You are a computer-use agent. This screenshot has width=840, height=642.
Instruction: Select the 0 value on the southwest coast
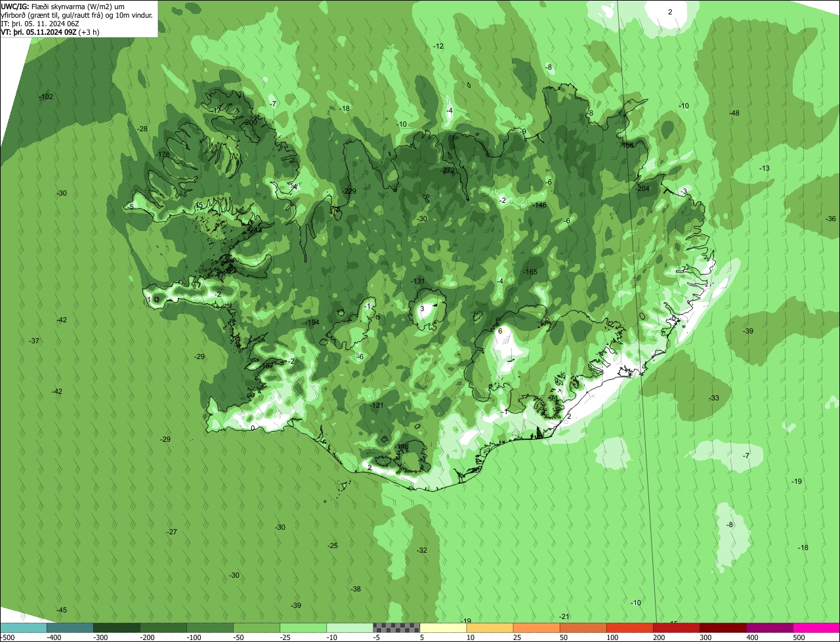253,428
